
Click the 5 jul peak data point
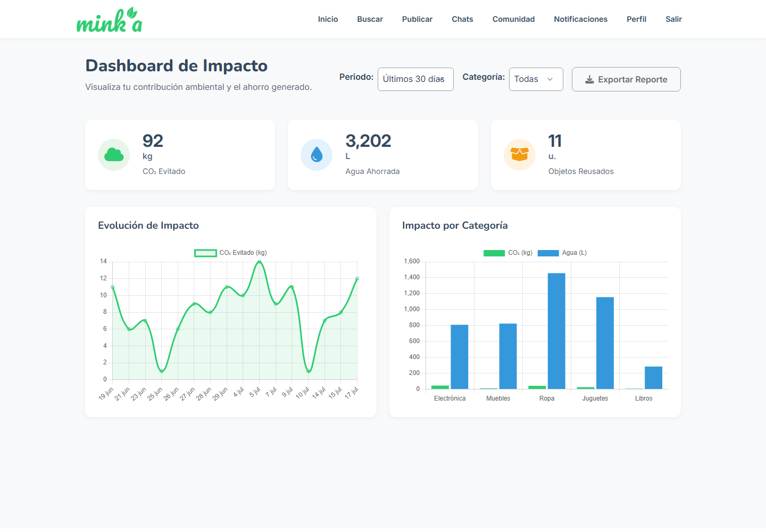click(260, 262)
